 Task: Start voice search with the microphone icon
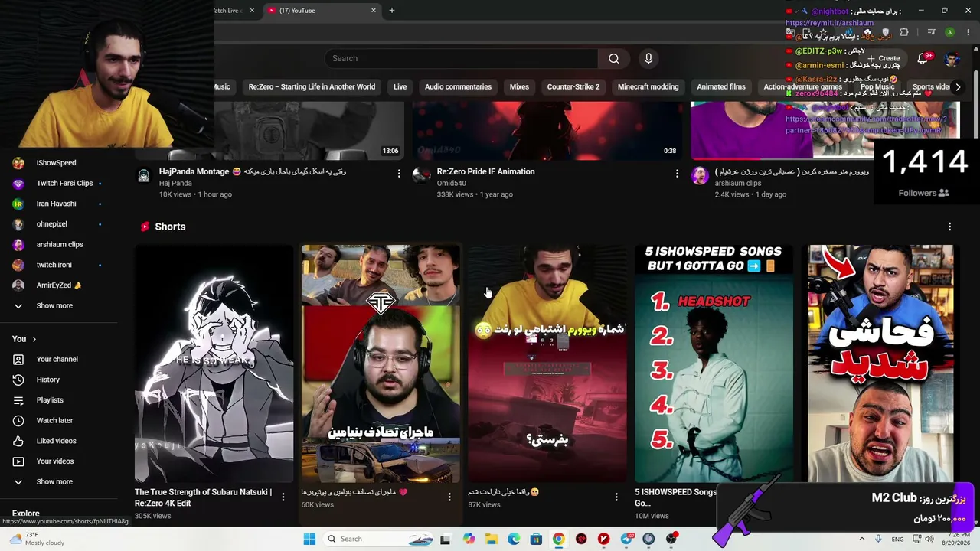tap(648, 58)
